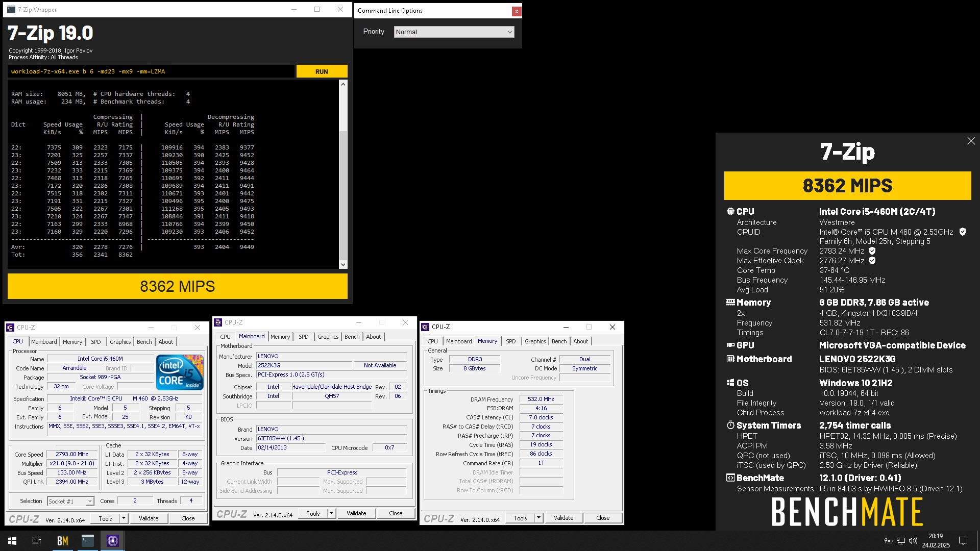
Task: Click the System Timers clock icon
Action: point(730,425)
